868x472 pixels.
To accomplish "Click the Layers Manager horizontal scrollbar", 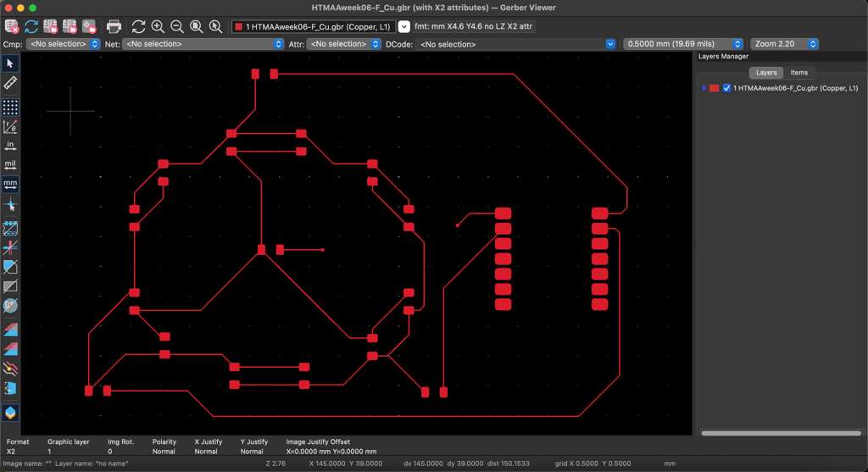I will [778, 433].
